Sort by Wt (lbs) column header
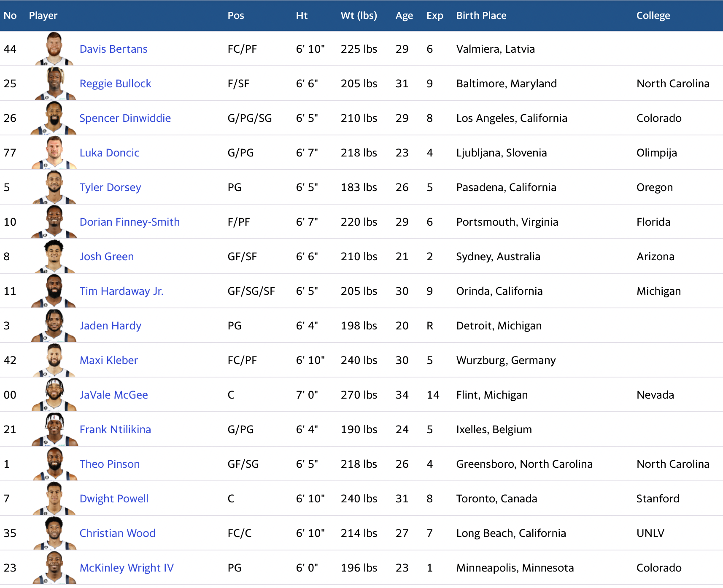 [359, 16]
